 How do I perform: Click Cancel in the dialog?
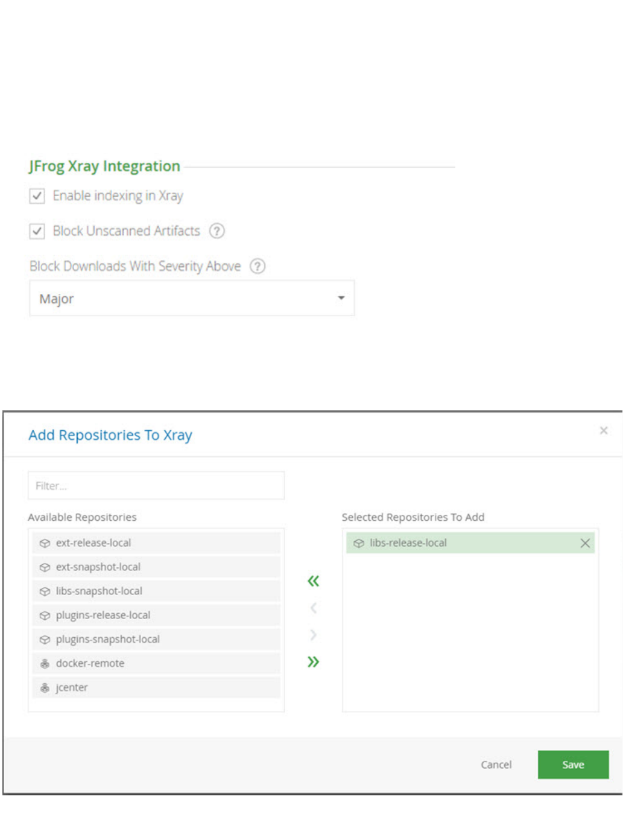(496, 765)
